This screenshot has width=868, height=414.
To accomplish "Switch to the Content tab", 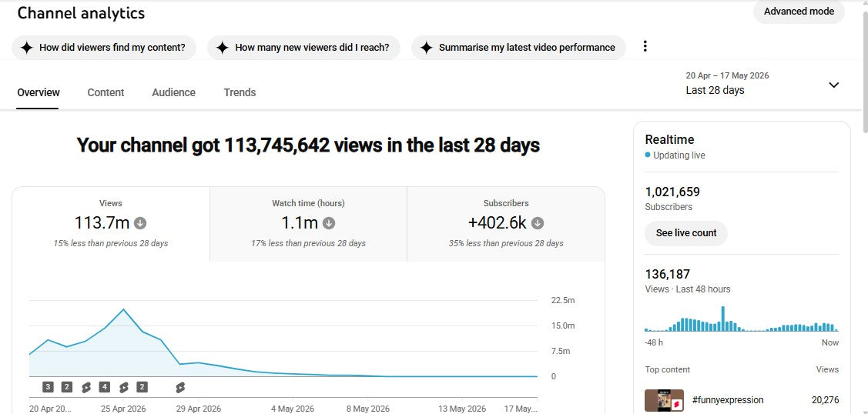I will click(106, 92).
